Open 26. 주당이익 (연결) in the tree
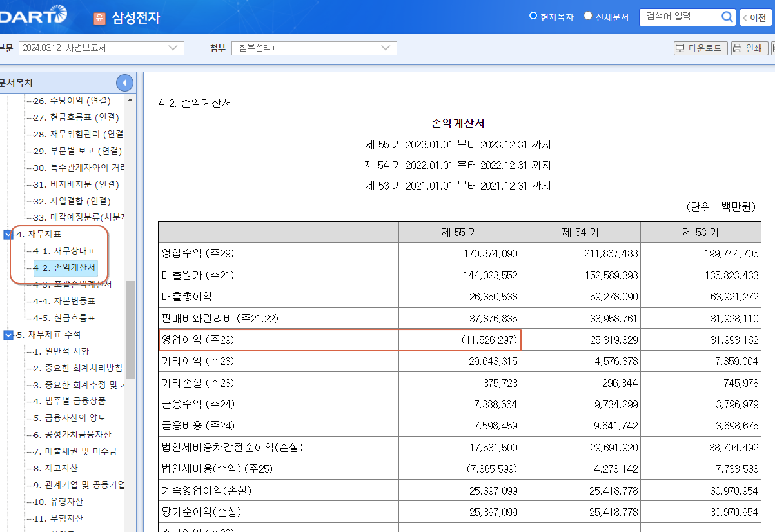Viewport: 775px width, 532px height. pos(72,101)
